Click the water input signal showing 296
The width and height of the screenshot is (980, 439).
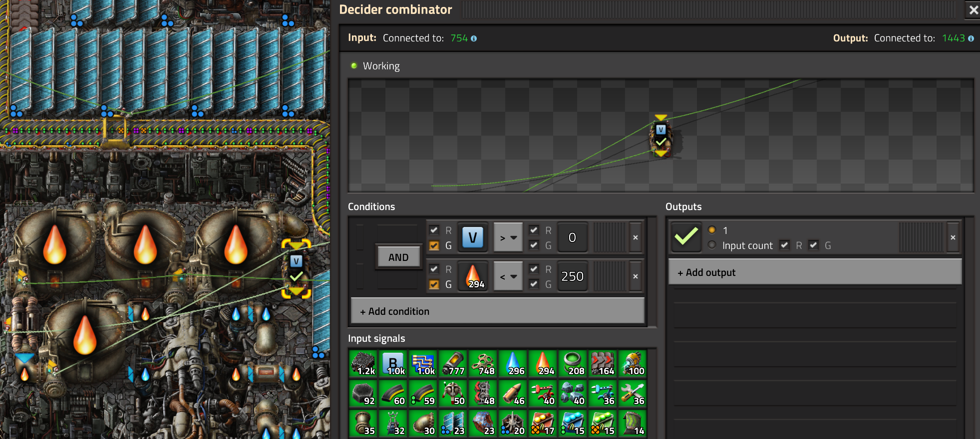513,364
